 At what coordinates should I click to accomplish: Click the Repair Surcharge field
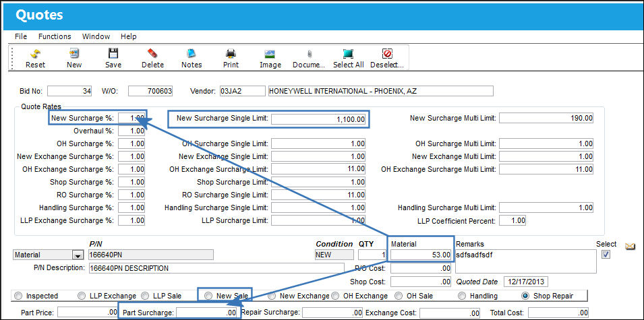332,313
